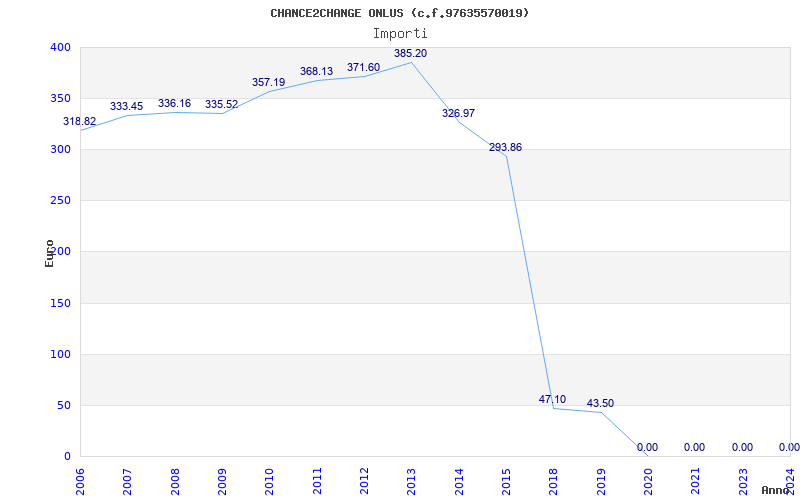Click the Anno x-axis title

click(x=775, y=490)
